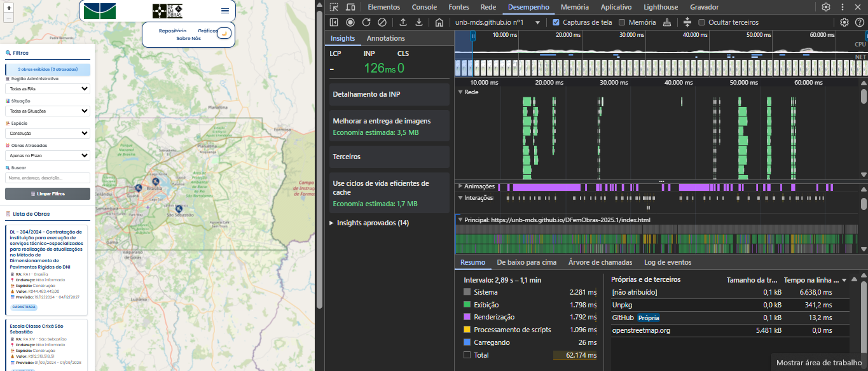This screenshot has height=371, width=868.
Task: Open the unb-mds.github.io nº1 recording dropdown
Action: pos(498,22)
